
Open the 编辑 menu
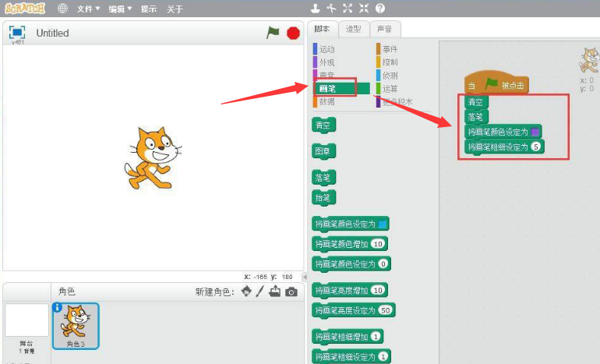click(x=120, y=9)
